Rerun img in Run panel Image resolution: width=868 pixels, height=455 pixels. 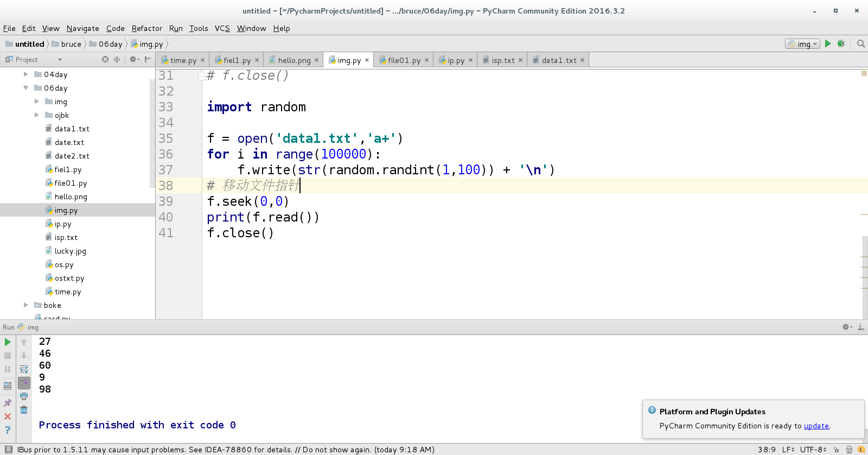(8, 342)
